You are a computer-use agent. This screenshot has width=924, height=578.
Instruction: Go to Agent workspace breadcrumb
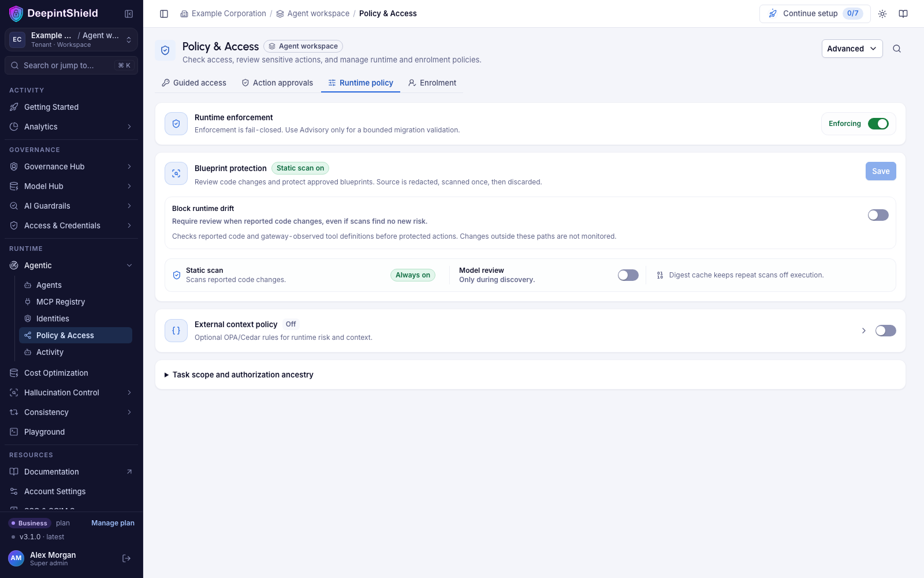click(312, 13)
